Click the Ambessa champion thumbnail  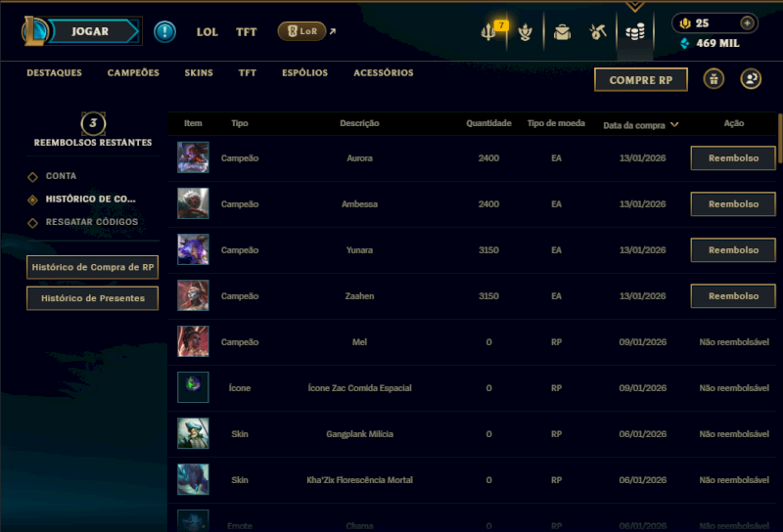(x=193, y=203)
